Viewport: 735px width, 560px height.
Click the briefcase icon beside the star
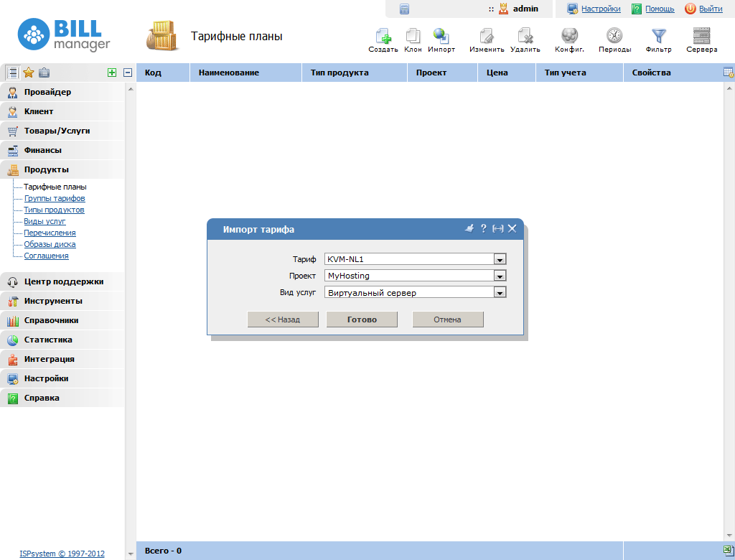tap(44, 73)
